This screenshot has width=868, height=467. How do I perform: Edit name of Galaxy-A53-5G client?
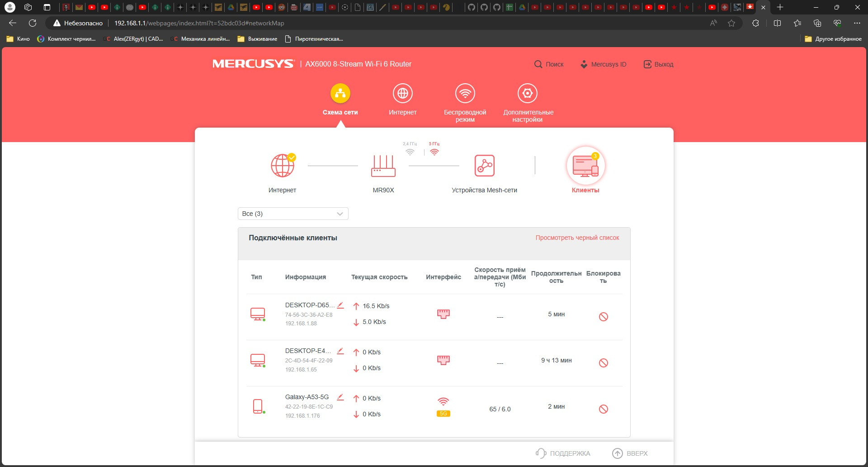tap(340, 397)
